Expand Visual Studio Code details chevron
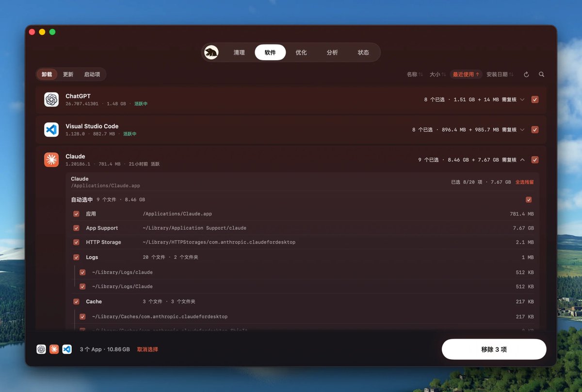 [x=522, y=130]
